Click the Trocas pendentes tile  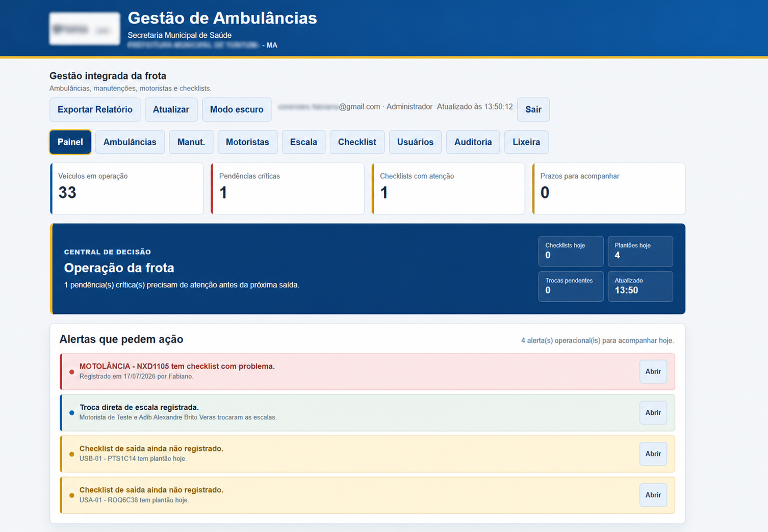[x=571, y=286]
